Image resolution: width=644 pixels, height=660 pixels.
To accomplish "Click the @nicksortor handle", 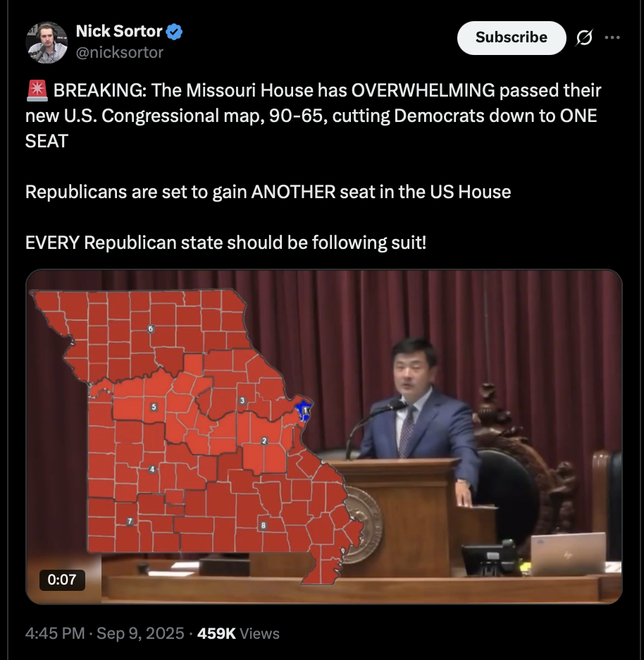I will tap(120, 53).
